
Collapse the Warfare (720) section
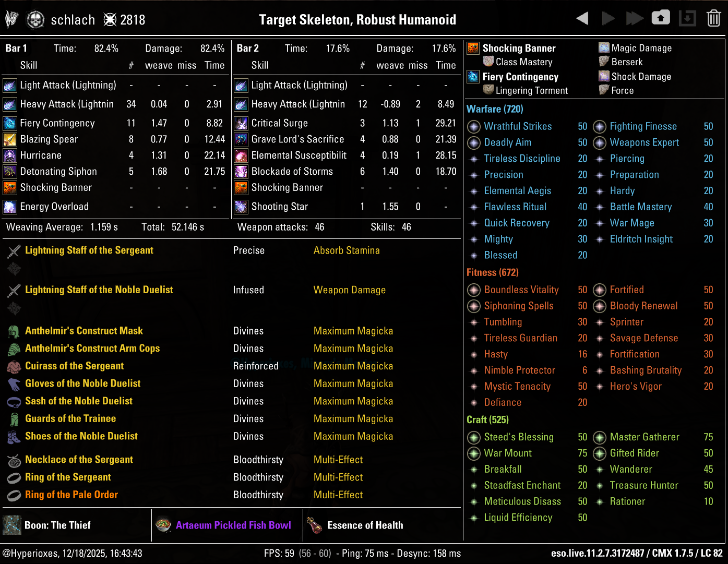point(494,109)
